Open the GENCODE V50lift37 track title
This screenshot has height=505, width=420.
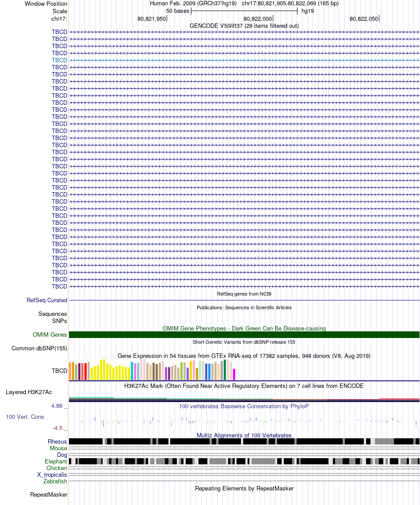click(244, 26)
